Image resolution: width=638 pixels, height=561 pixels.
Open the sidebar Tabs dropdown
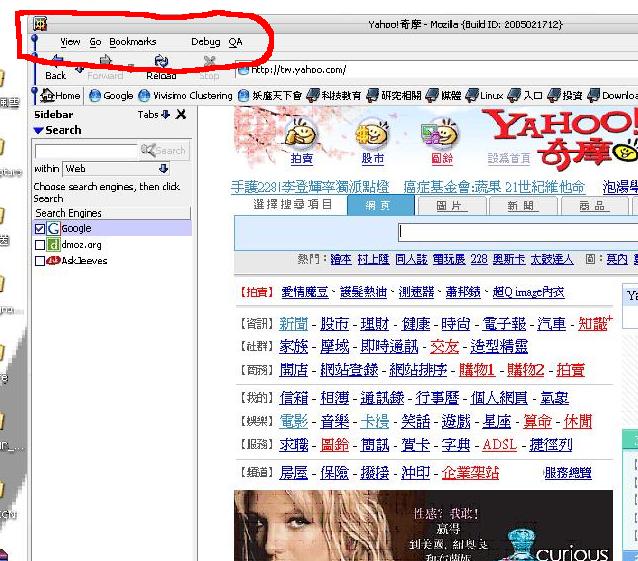(x=154, y=115)
